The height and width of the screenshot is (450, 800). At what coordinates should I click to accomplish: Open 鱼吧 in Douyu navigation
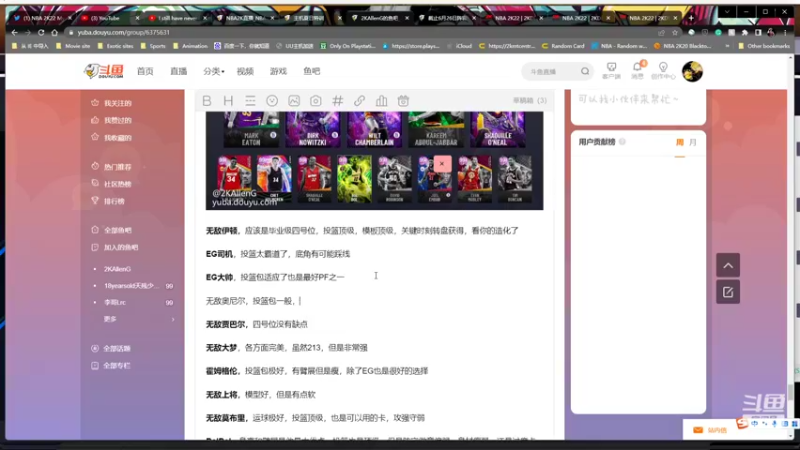coord(311,71)
